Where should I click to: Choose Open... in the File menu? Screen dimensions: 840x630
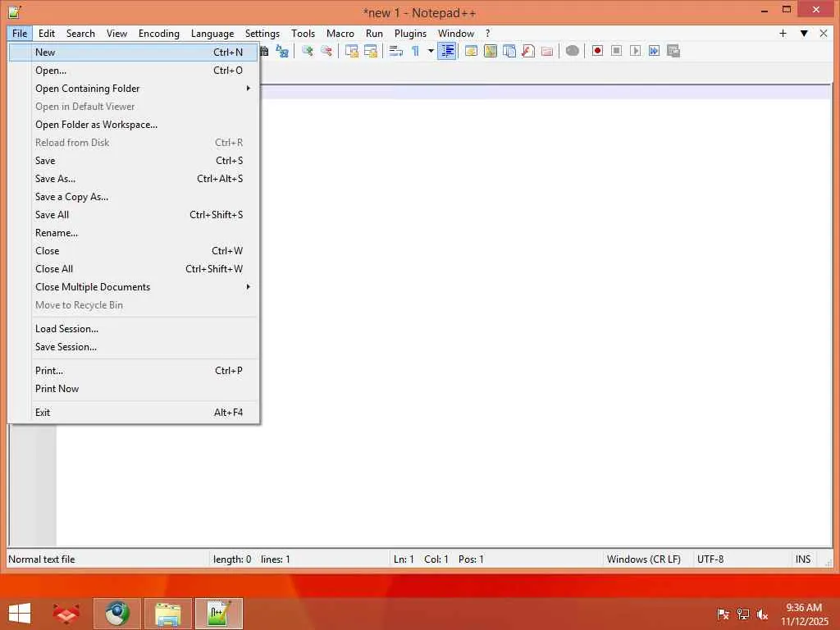click(134, 71)
